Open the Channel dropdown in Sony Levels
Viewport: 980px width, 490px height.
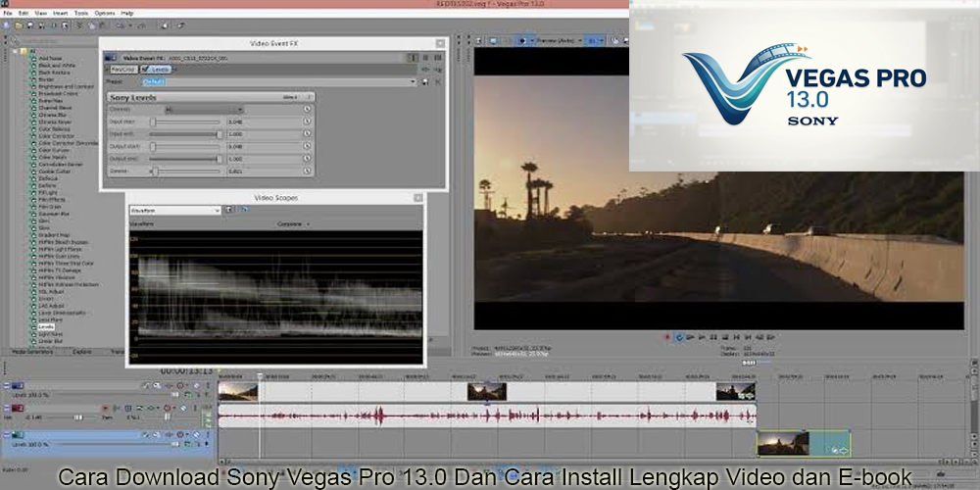coord(205,110)
